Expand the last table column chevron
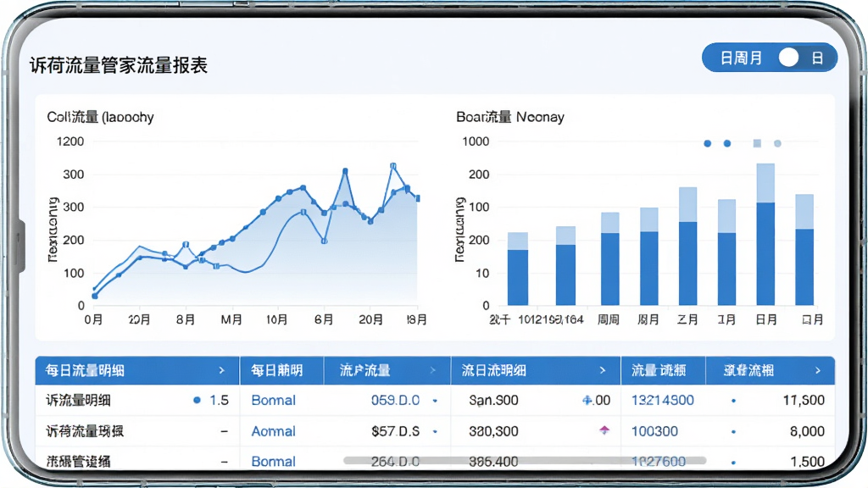Screen dimensions: 868x488 818,370
